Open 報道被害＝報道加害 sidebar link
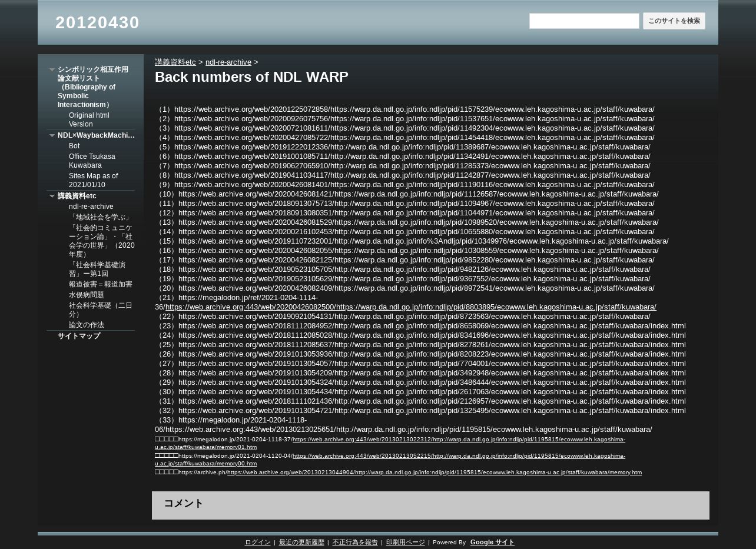This screenshot has height=549, width=756. click(101, 285)
